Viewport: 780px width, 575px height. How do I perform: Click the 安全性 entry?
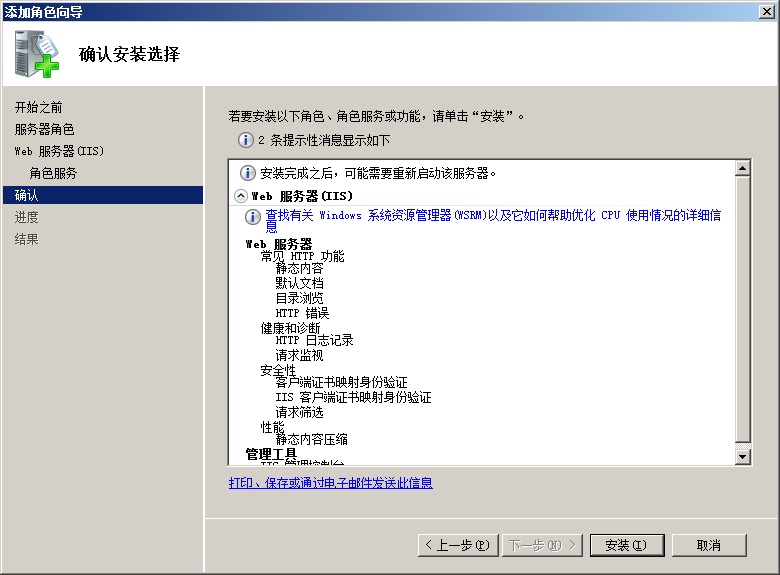pyautogui.click(x=278, y=370)
